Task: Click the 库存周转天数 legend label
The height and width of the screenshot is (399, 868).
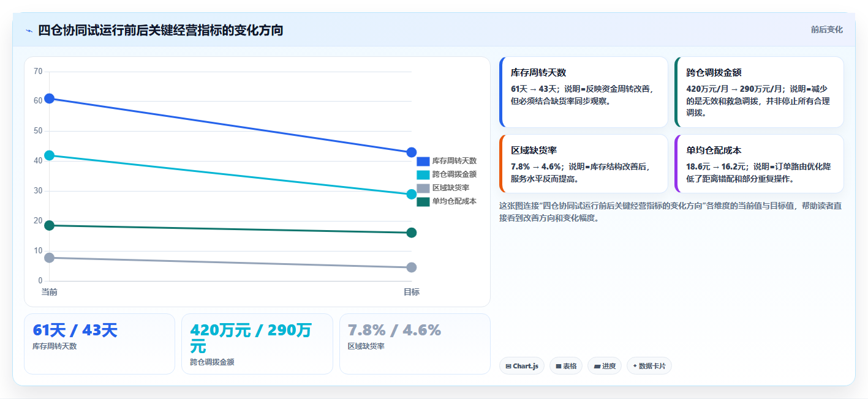Action: point(455,161)
